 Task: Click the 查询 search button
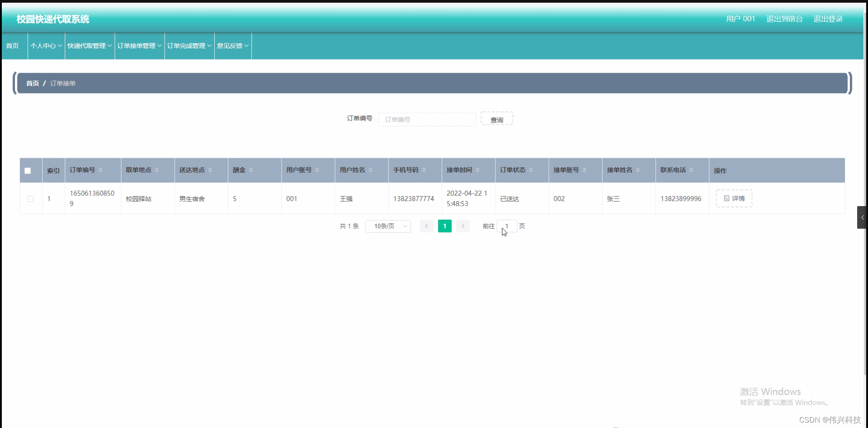(496, 119)
